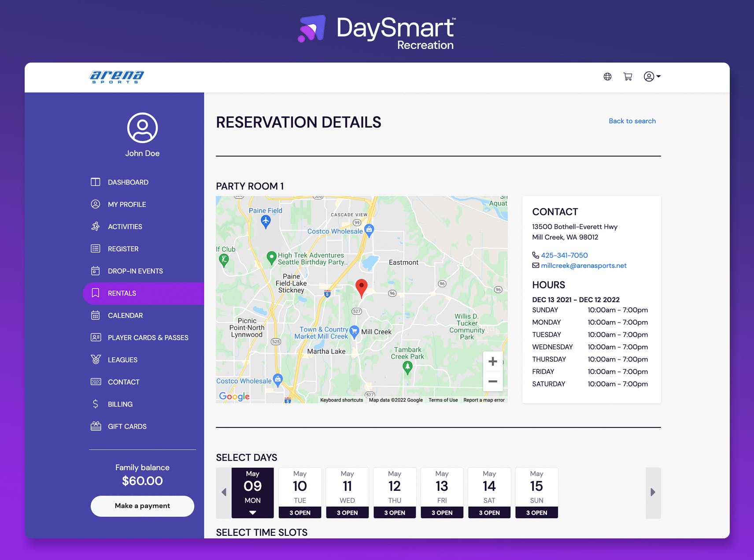The width and height of the screenshot is (754, 560).
Task: Zoom in on the map
Action: tap(493, 361)
